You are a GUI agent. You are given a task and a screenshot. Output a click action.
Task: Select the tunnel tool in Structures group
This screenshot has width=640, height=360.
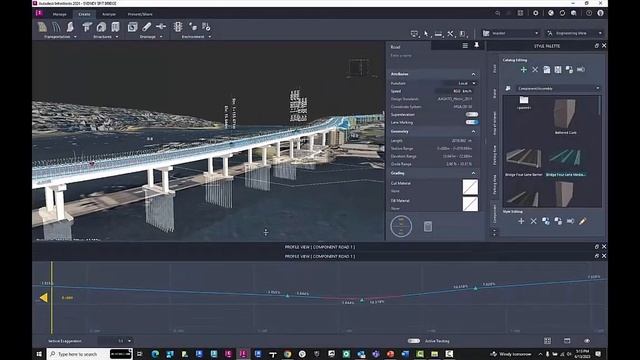tap(101, 27)
